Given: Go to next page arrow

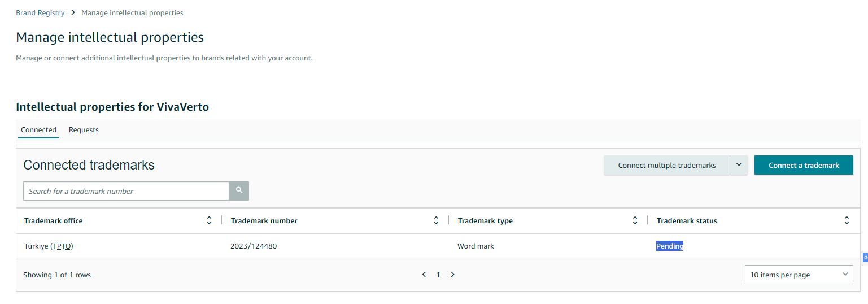Looking at the screenshot, I should click(452, 275).
